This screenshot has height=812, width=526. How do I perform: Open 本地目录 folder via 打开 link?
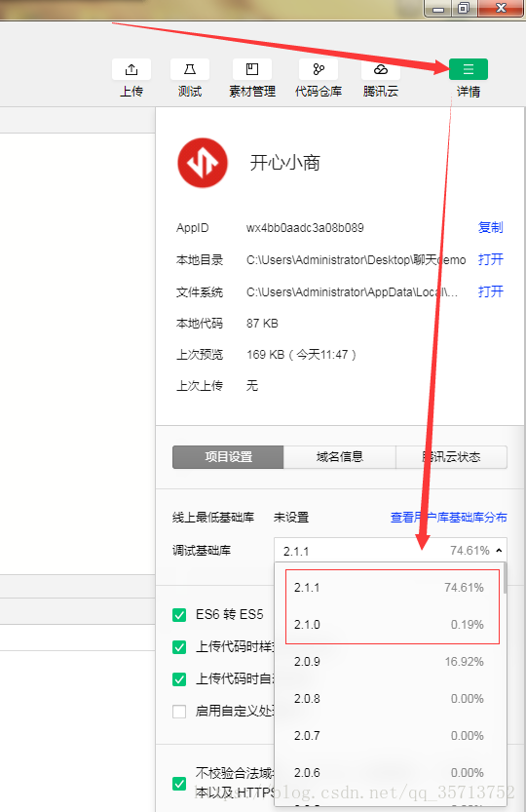(x=490, y=259)
